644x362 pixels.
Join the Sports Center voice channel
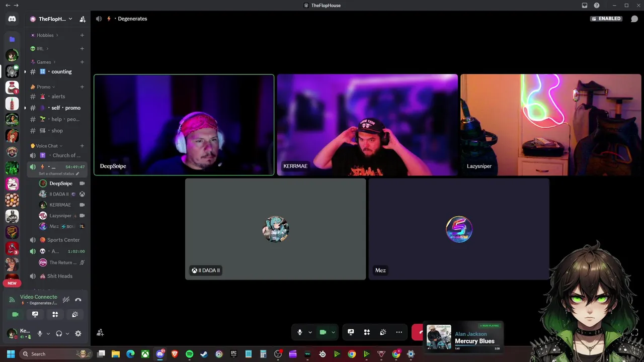click(x=57, y=240)
